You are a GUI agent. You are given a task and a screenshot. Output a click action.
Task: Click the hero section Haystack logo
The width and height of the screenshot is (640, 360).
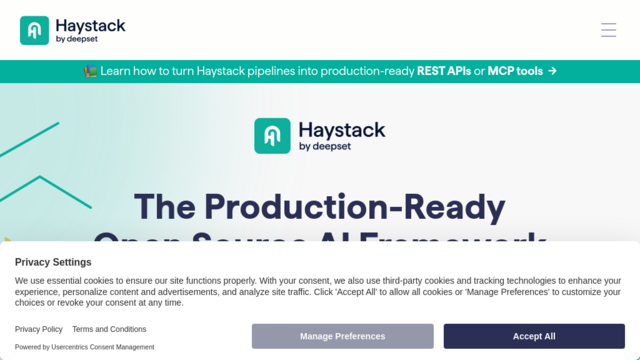coord(320,136)
